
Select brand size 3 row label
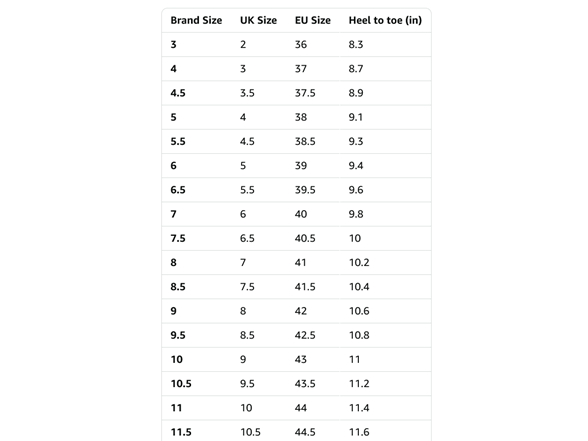[173, 45]
